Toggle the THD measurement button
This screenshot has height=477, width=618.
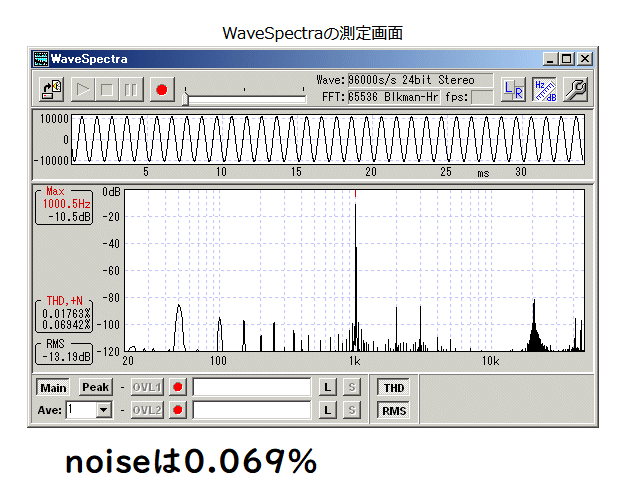point(394,388)
